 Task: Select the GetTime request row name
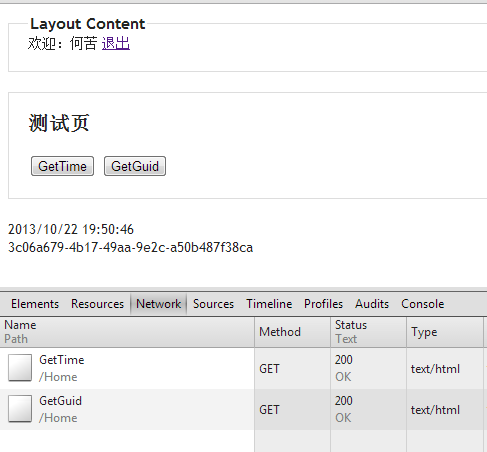[x=62, y=360]
